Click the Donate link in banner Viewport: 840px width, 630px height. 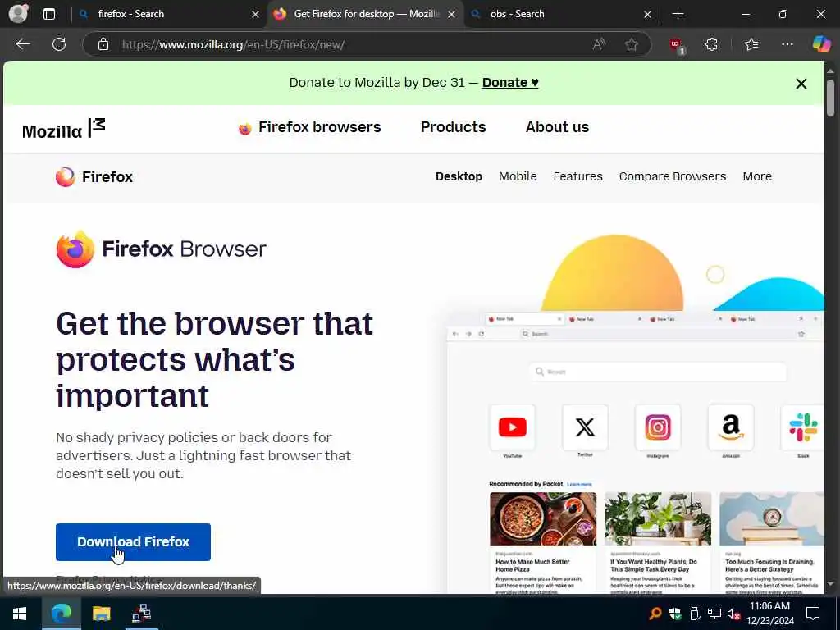[x=510, y=83]
